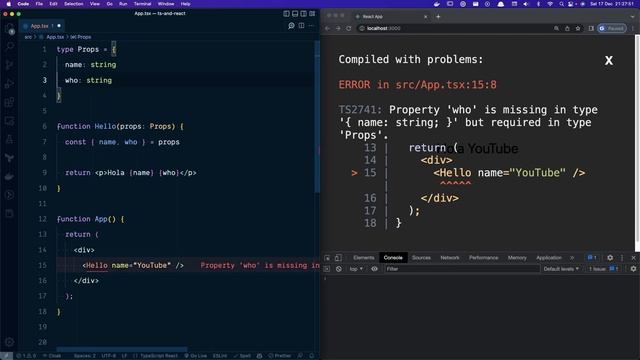Open the File menu
The width and height of the screenshot is (640, 360).
pyautogui.click(x=39, y=4)
